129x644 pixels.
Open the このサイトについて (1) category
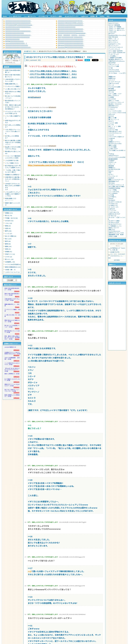point(12,272)
